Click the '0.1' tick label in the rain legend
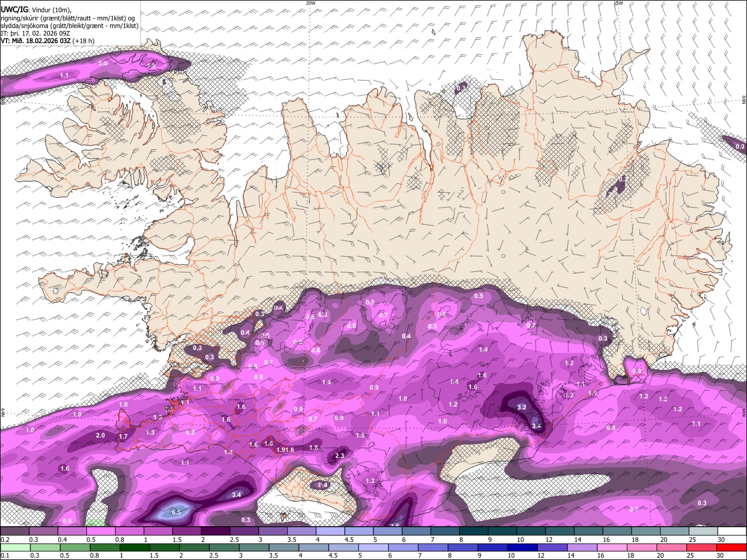747x560 pixels. coord(4,555)
